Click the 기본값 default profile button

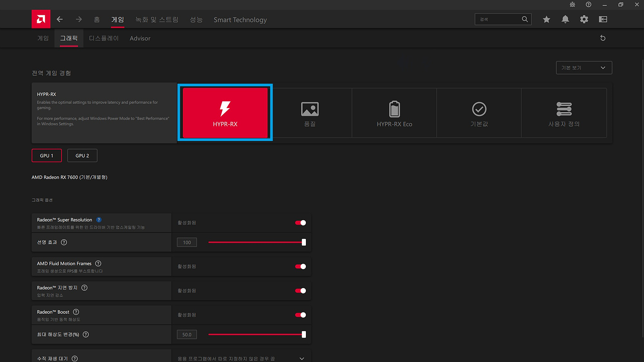[479, 113]
